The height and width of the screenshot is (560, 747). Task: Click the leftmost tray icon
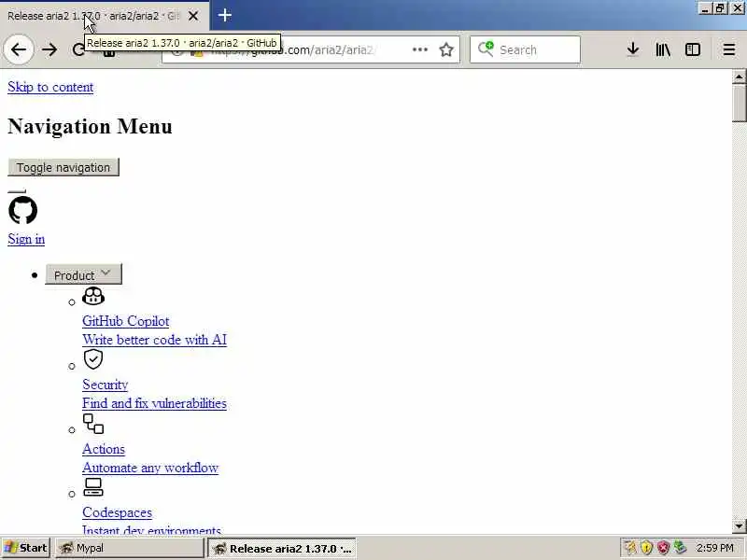pyautogui.click(x=629, y=548)
